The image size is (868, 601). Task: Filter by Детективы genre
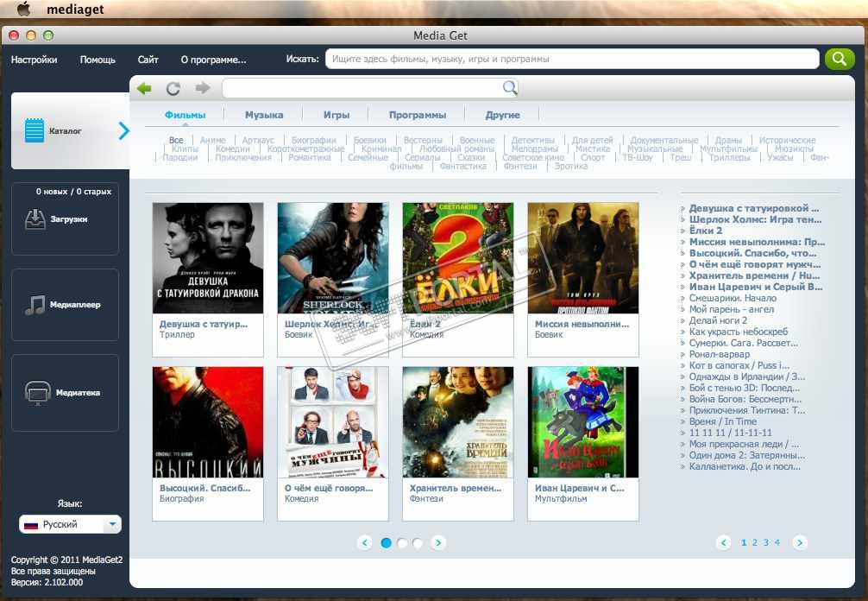[532, 140]
